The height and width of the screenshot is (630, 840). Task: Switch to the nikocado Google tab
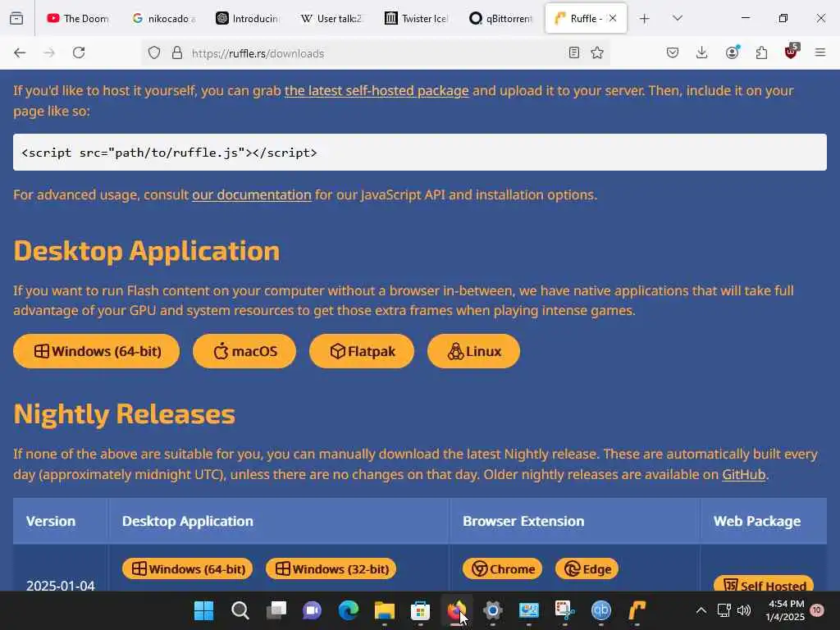pyautogui.click(x=164, y=18)
